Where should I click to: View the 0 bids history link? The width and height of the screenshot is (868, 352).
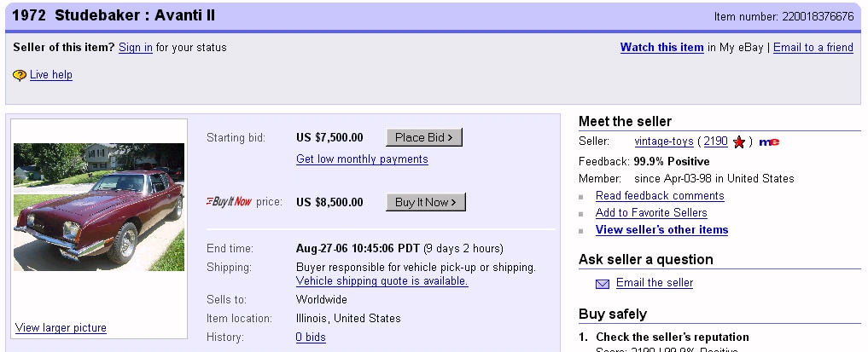311,338
